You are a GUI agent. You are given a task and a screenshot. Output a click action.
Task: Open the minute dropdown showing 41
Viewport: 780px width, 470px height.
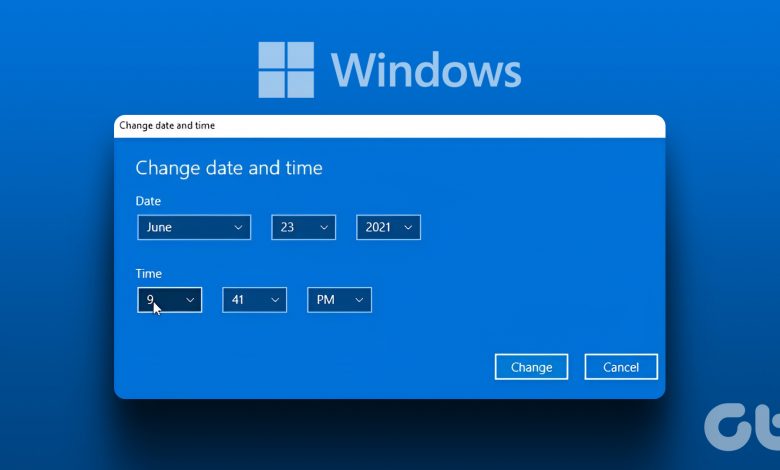(255, 300)
